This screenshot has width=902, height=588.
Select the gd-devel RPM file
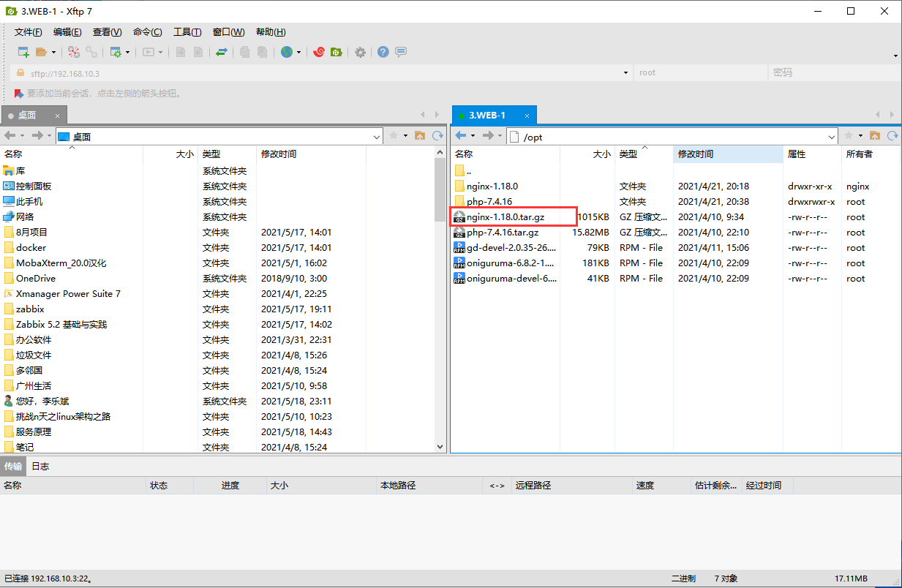pos(511,248)
